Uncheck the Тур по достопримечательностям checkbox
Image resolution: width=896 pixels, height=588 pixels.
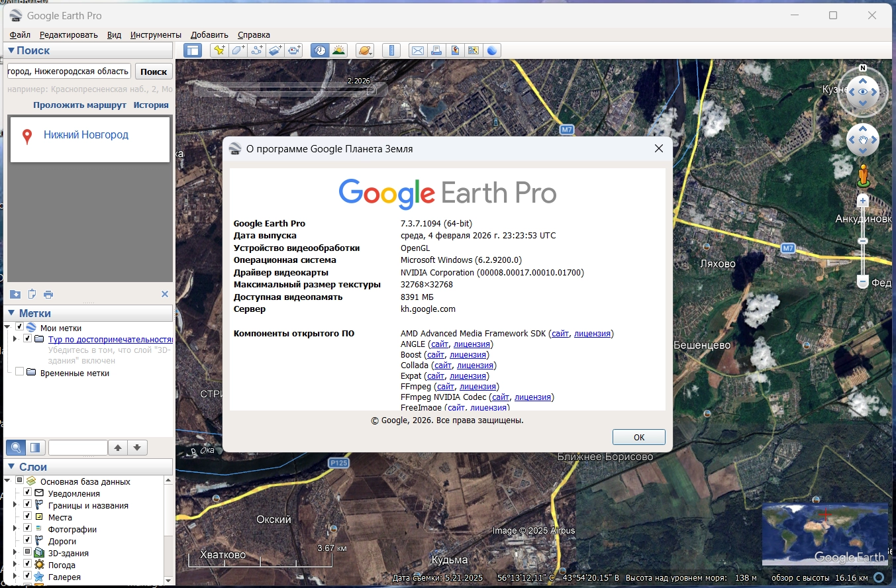[x=27, y=339]
